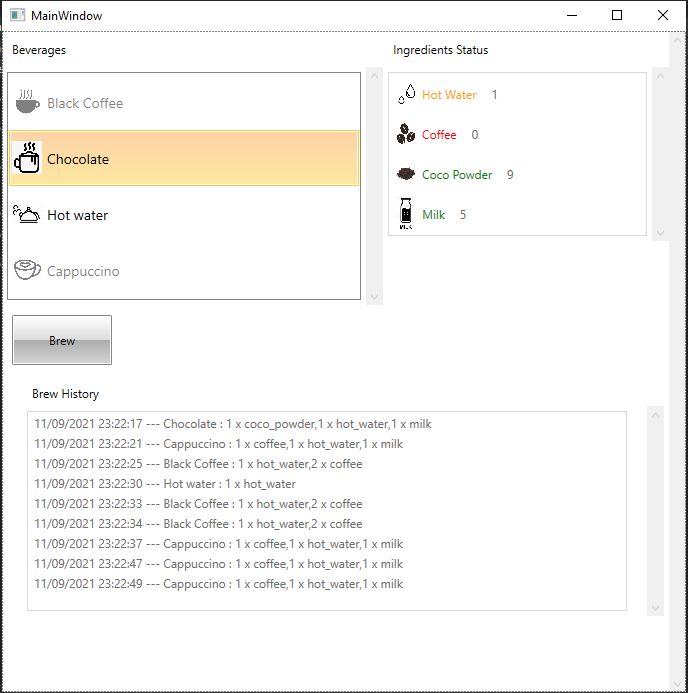Click the Coco Powder quantity value 9
The height and width of the screenshot is (693, 688).
(510, 175)
